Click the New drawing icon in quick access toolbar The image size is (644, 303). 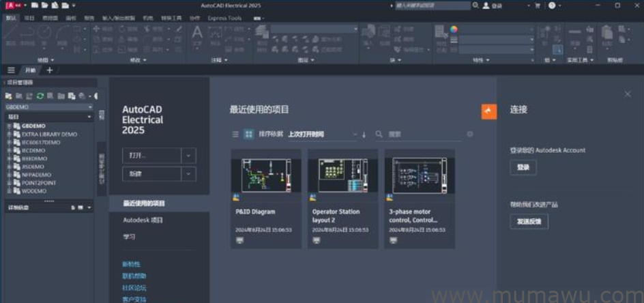coord(35,5)
